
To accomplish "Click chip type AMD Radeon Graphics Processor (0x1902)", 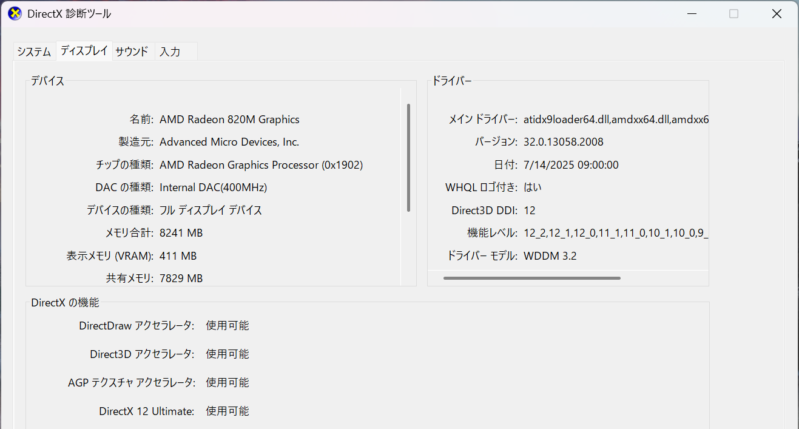I will coord(261,165).
